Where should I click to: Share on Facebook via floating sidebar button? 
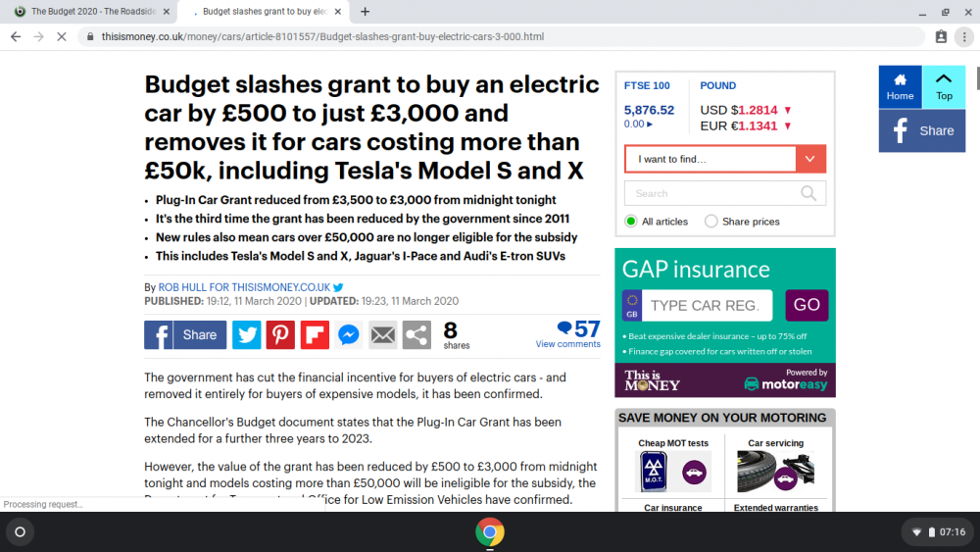tap(922, 130)
